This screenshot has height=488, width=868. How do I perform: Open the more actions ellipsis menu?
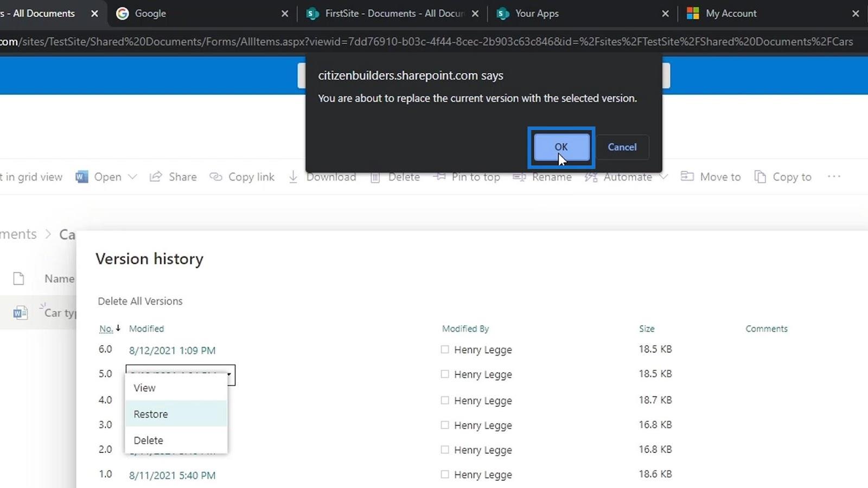(834, 176)
